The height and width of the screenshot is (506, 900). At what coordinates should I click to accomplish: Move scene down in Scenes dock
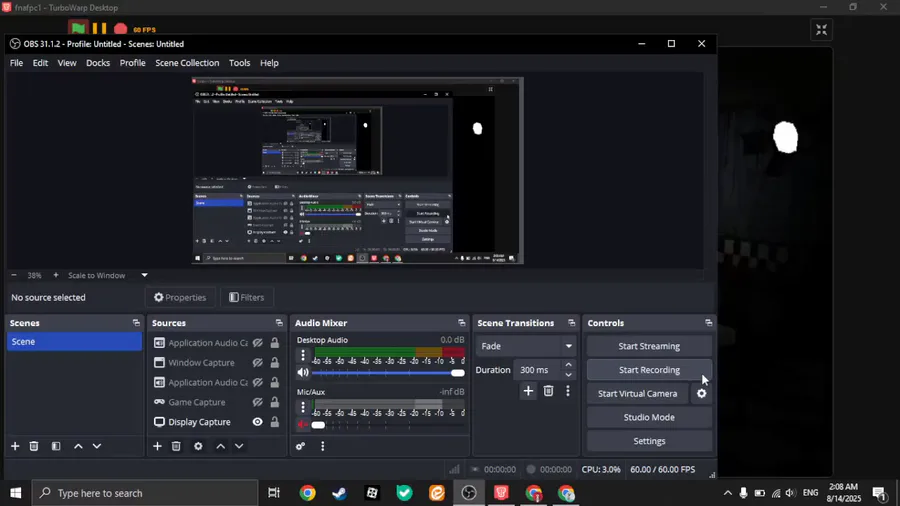coord(97,446)
